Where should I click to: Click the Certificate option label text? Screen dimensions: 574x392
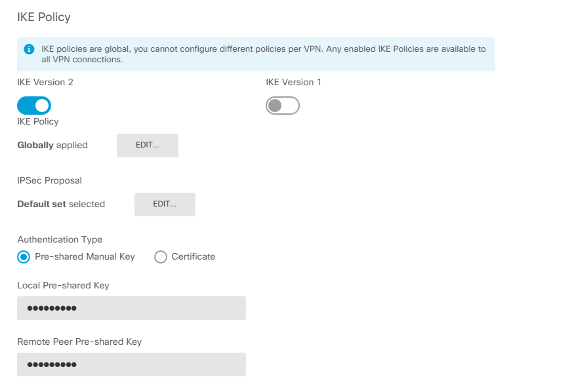tap(194, 257)
